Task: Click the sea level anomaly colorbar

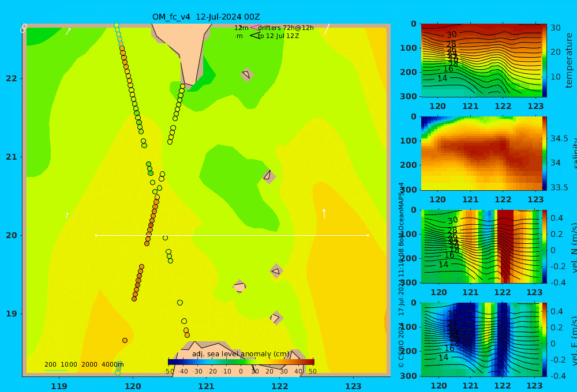Action: pyautogui.click(x=241, y=362)
